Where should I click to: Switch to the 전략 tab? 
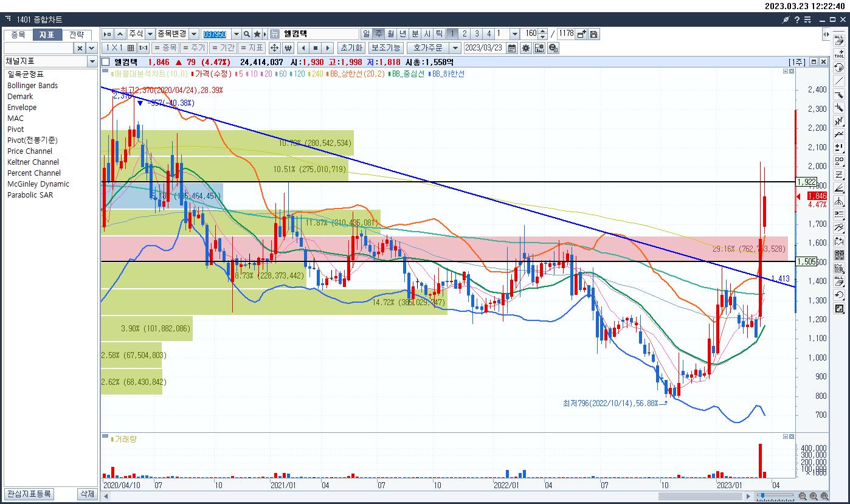[x=77, y=35]
